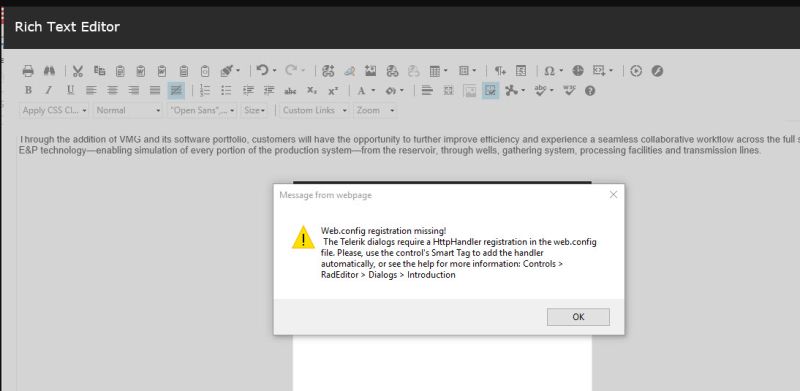Viewport: 800px width, 391px height.
Task: Toggle Underline formatting
Action: 70,90
